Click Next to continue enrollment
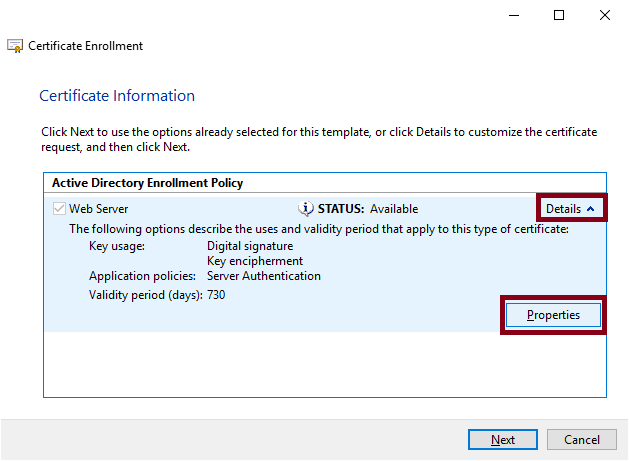Viewport: 629px width, 461px height. (x=503, y=440)
